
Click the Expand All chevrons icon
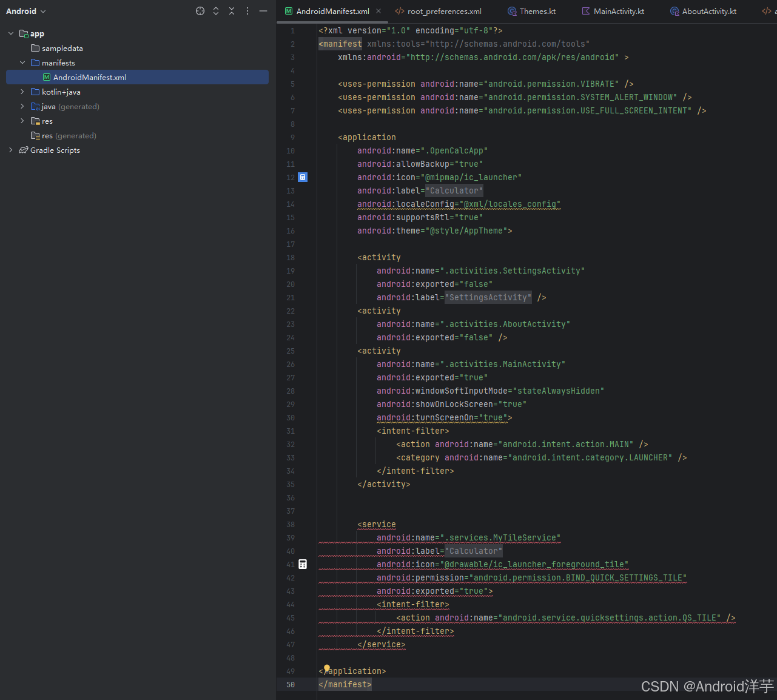(x=216, y=10)
